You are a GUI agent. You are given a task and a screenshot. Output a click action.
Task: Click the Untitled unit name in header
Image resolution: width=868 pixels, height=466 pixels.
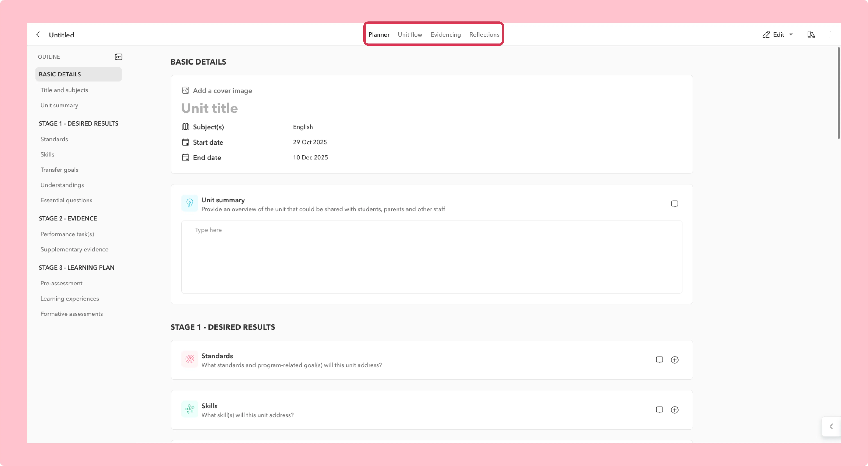pyautogui.click(x=61, y=35)
